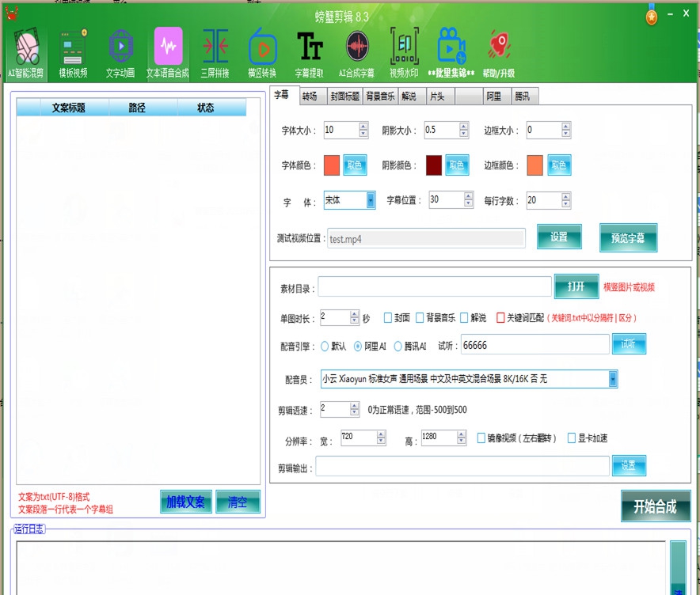Increase 字体大小 with the stepper arrow
This screenshot has width=700, height=595.
click(x=362, y=127)
